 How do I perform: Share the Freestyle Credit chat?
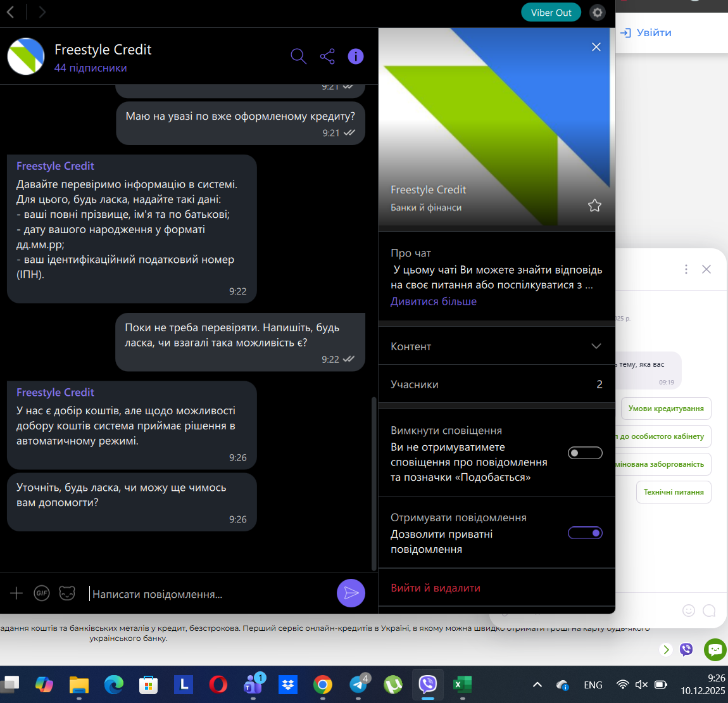[x=327, y=56]
